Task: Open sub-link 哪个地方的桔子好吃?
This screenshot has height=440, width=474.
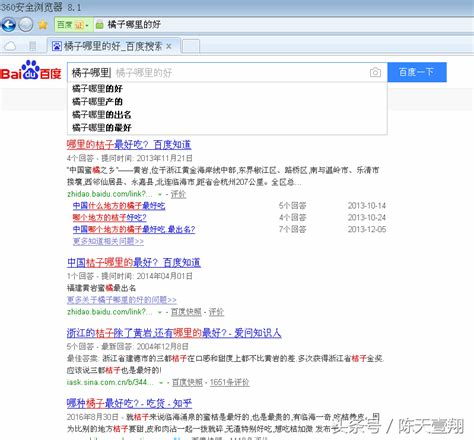Action: (110, 218)
